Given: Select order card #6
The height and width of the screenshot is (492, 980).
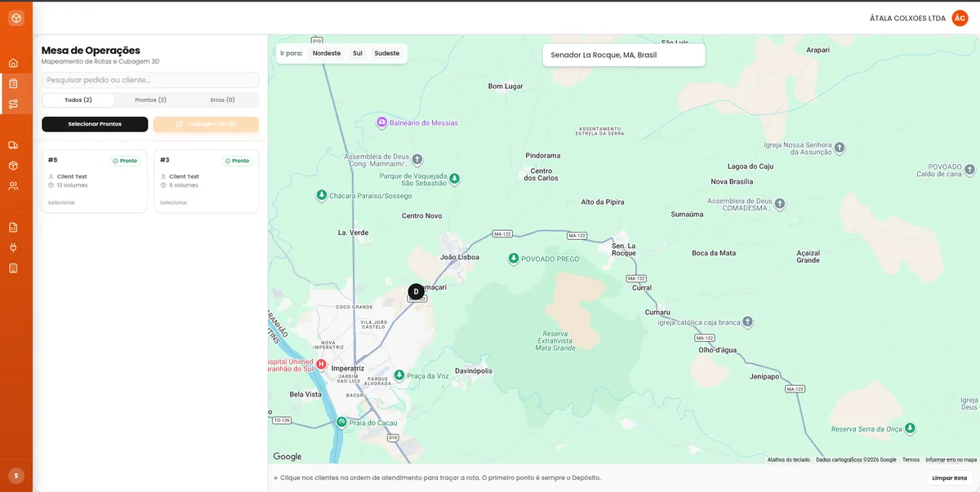Looking at the screenshot, I should point(95,180).
